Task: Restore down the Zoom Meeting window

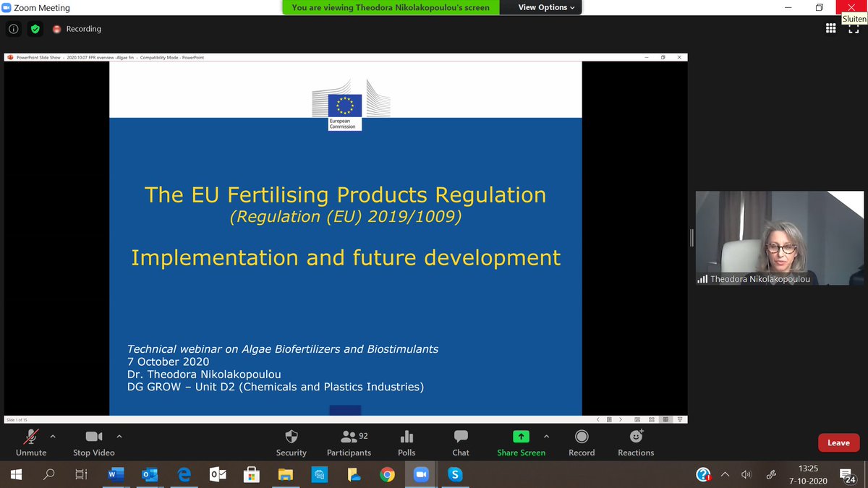Action: coord(819,7)
